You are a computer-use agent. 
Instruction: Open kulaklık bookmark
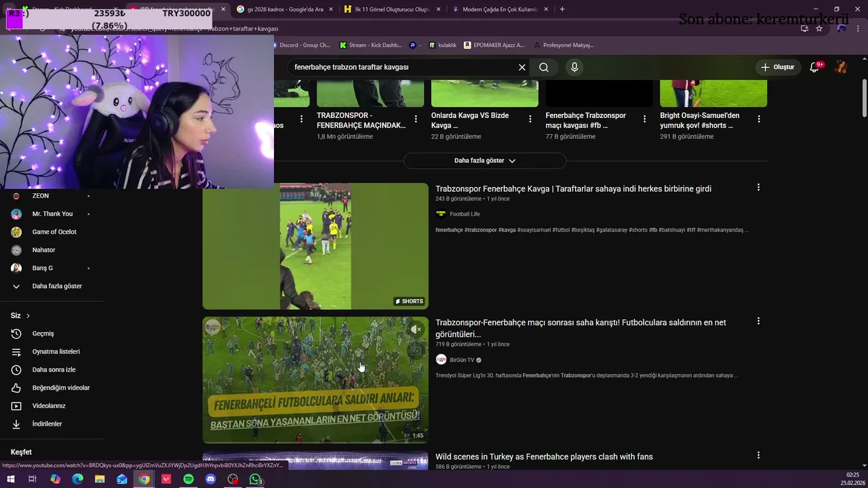(x=442, y=45)
